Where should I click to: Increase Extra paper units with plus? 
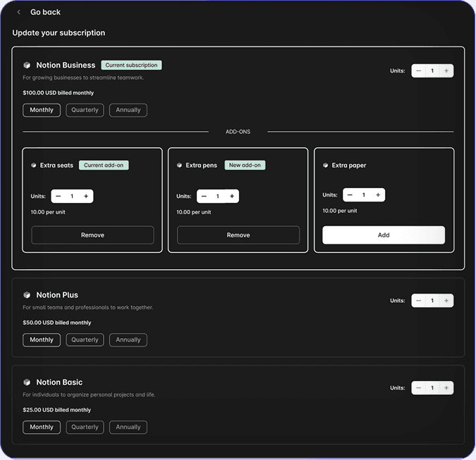click(378, 195)
